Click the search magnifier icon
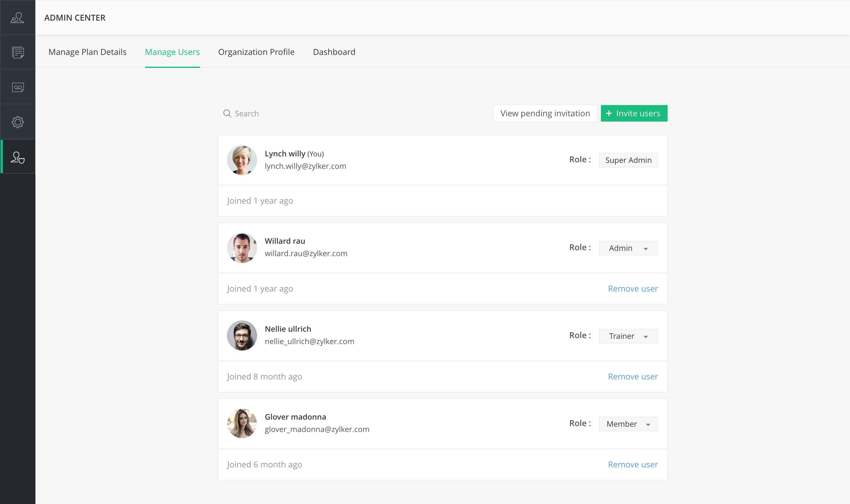This screenshot has height=504, width=850. tap(227, 113)
